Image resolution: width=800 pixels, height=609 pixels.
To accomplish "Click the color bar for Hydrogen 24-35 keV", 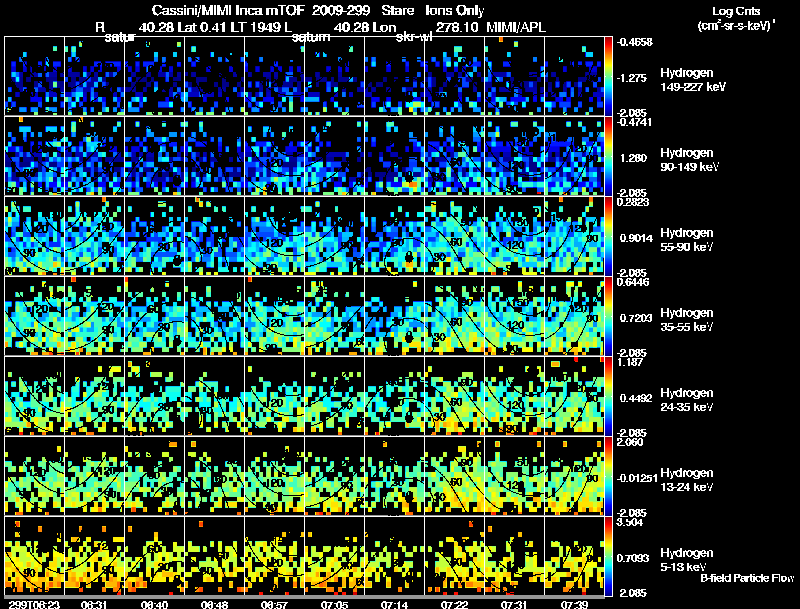I will click(608, 396).
